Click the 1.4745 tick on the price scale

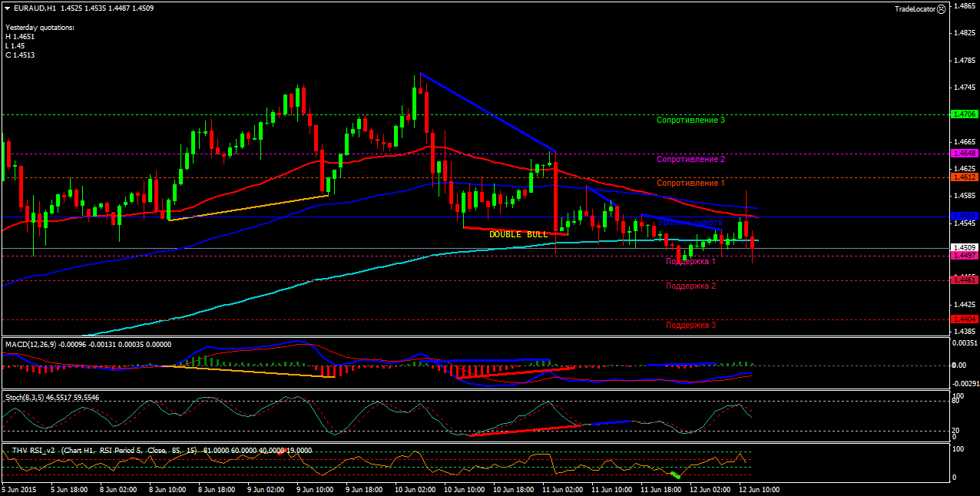pyautogui.click(x=965, y=88)
